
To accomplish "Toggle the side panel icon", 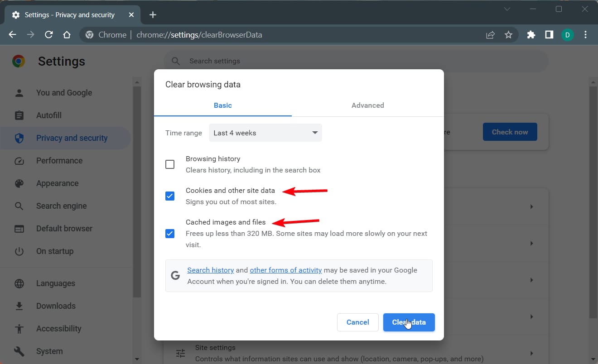I will (549, 35).
